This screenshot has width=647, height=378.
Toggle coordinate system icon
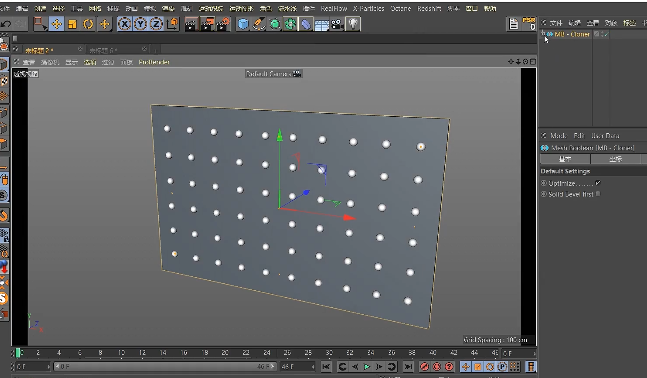(x=173, y=24)
